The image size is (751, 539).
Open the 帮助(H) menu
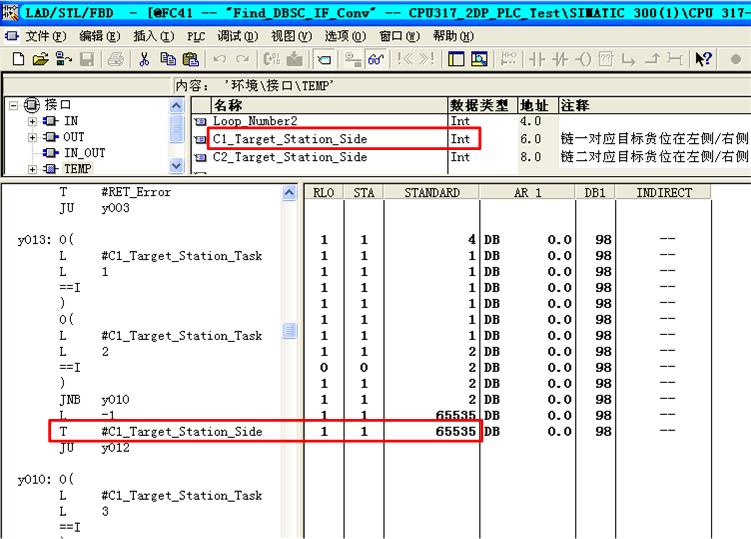tap(453, 36)
